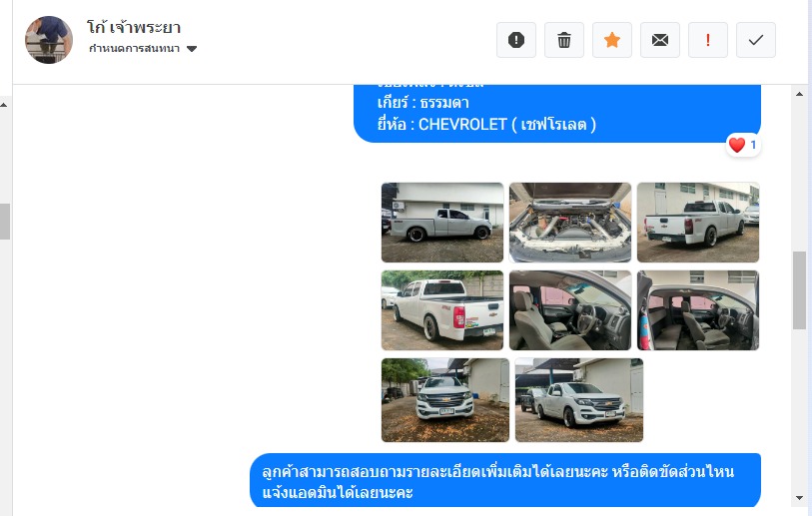Click the spam report exclamation circle icon

(x=515, y=40)
